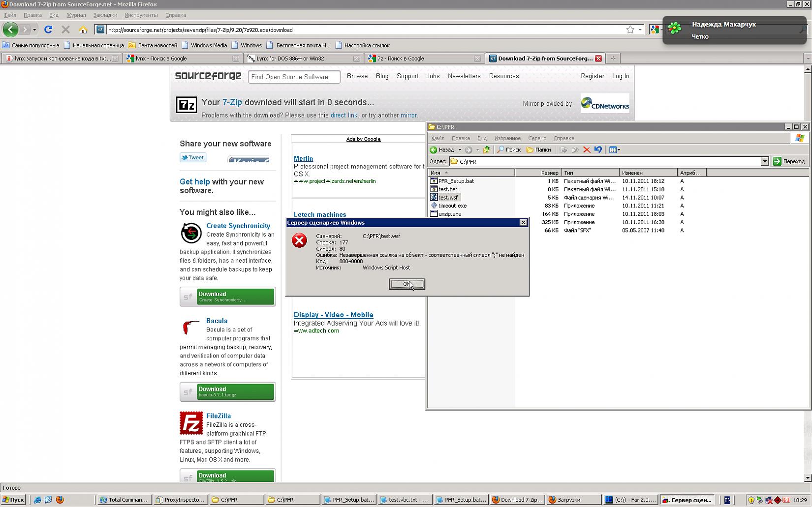Select the PFR_Setup.bat file
812x507 pixels.
pos(452,181)
